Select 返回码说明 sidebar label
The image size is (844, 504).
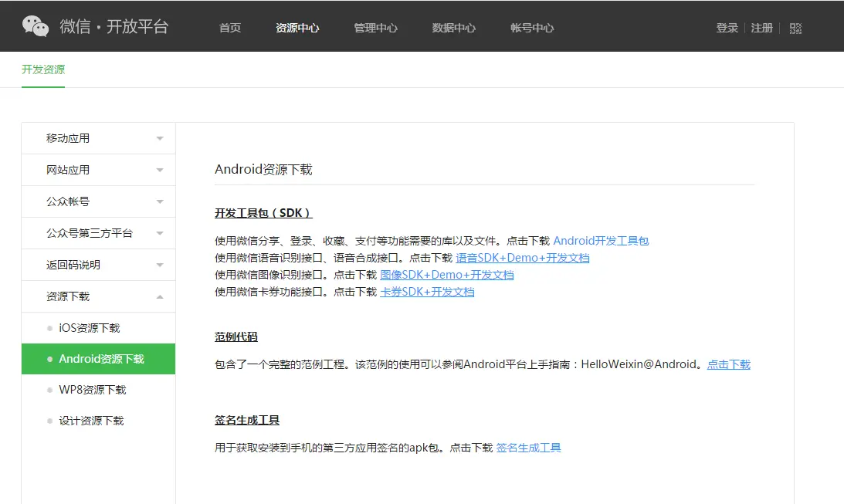(73, 265)
